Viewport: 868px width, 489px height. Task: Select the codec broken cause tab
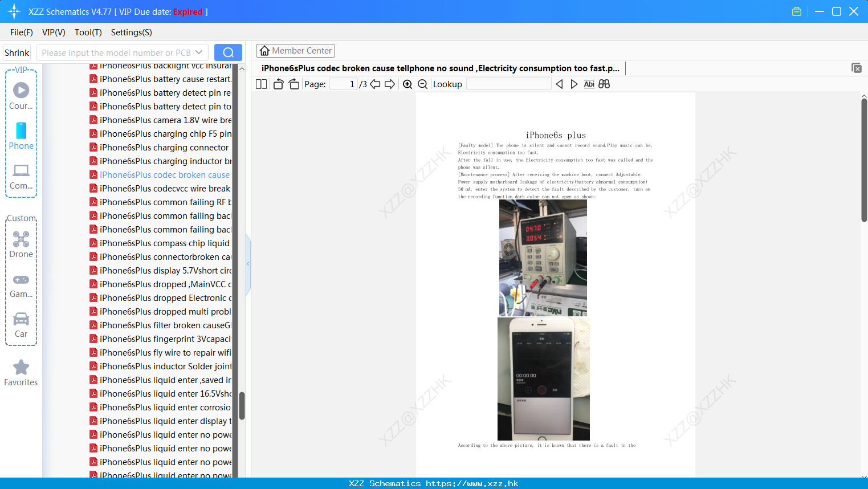(x=441, y=68)
